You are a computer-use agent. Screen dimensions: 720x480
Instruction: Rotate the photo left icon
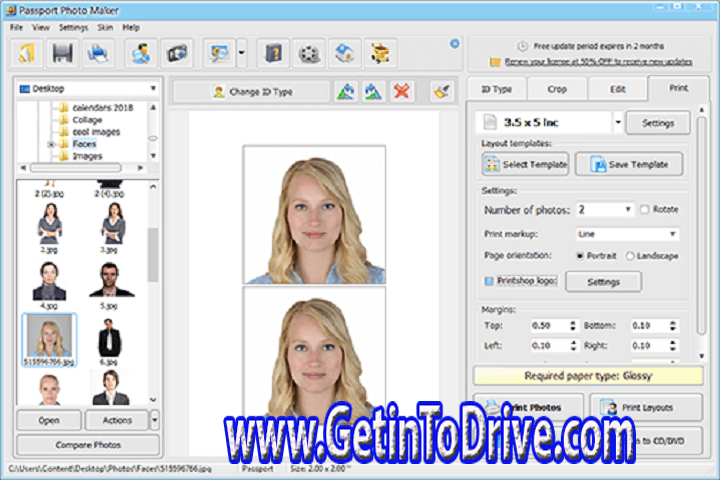[346, 91]
